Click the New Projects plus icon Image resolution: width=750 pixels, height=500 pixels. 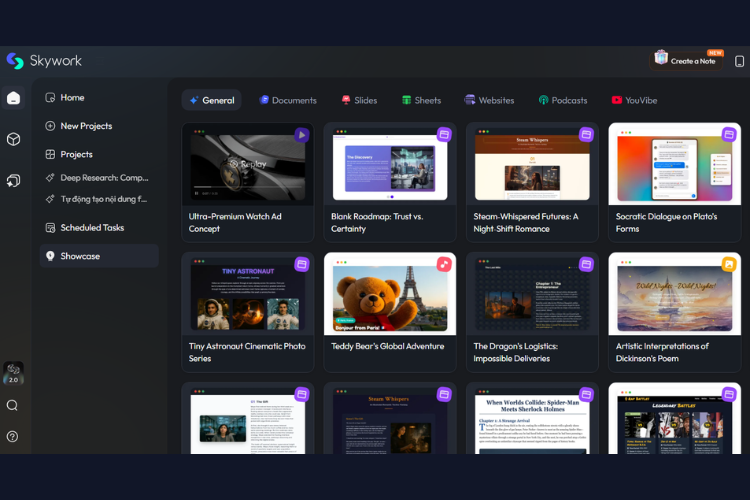[x=50, y=126]
